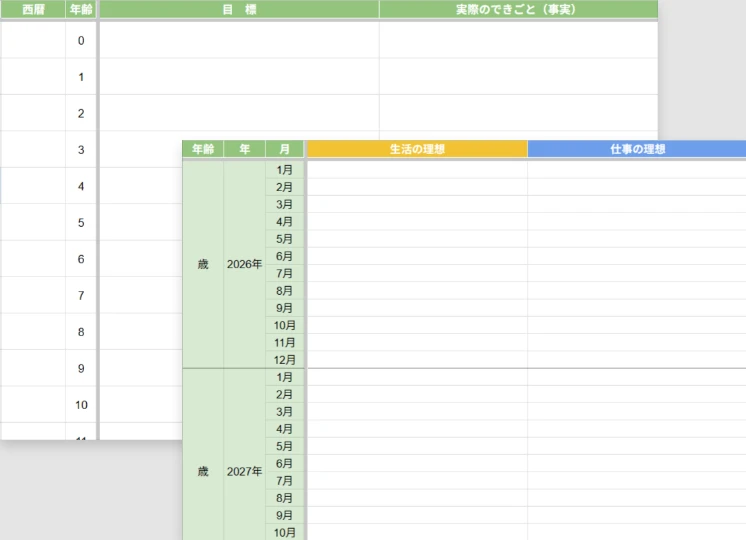746x540 pixels.
Task: Select the age 7 row cell
Action: click(81, 296)
